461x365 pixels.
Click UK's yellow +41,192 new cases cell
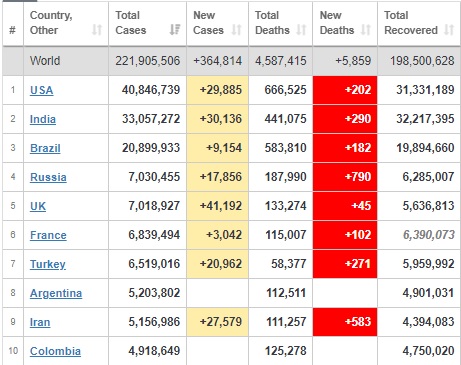click(218, 206)
